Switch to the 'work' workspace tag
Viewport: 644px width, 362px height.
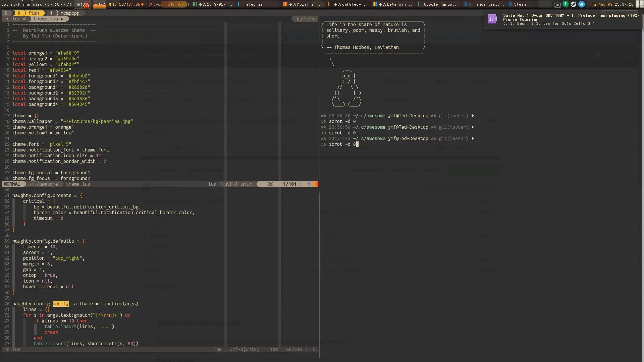click(x=15, y=4)
